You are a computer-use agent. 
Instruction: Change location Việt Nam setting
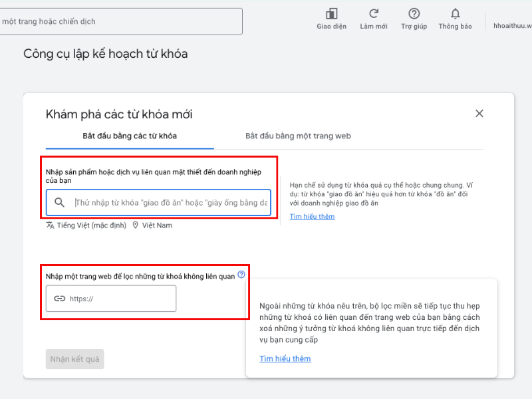[152, 225]
